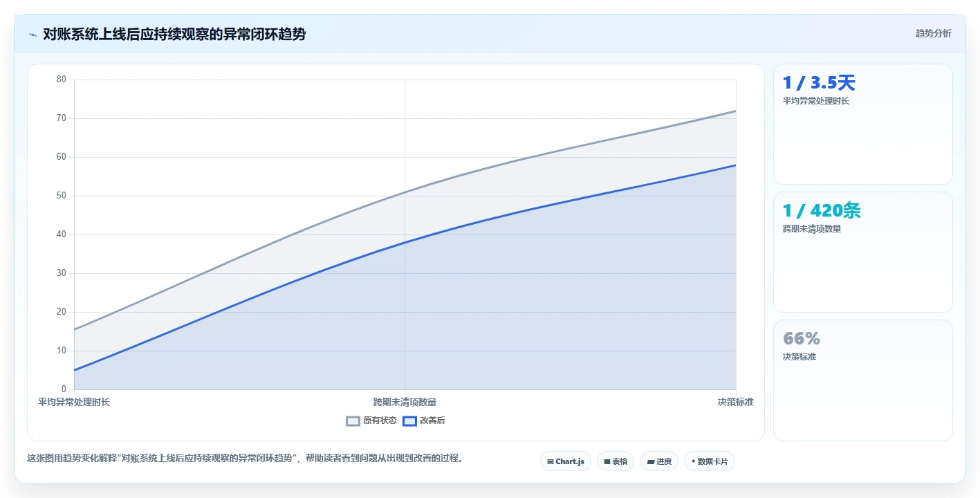Click the y-axis value 40
980x498 pixels.
62,234
